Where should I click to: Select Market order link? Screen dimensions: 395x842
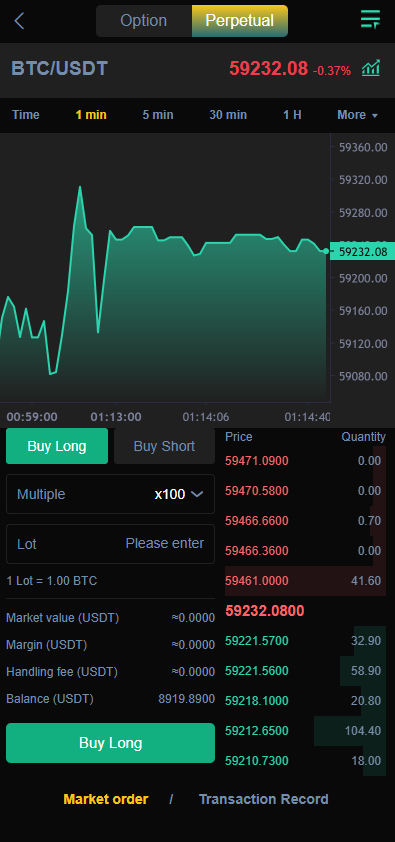tap(106, 799)
